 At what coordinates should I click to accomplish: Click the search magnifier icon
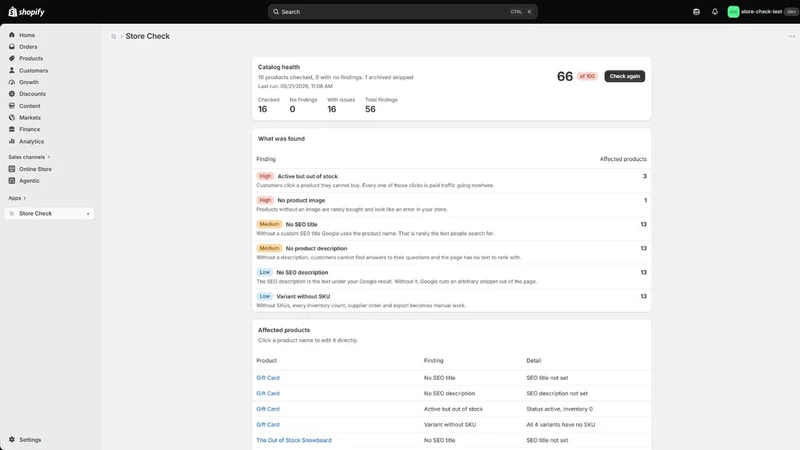click(276, 12)
